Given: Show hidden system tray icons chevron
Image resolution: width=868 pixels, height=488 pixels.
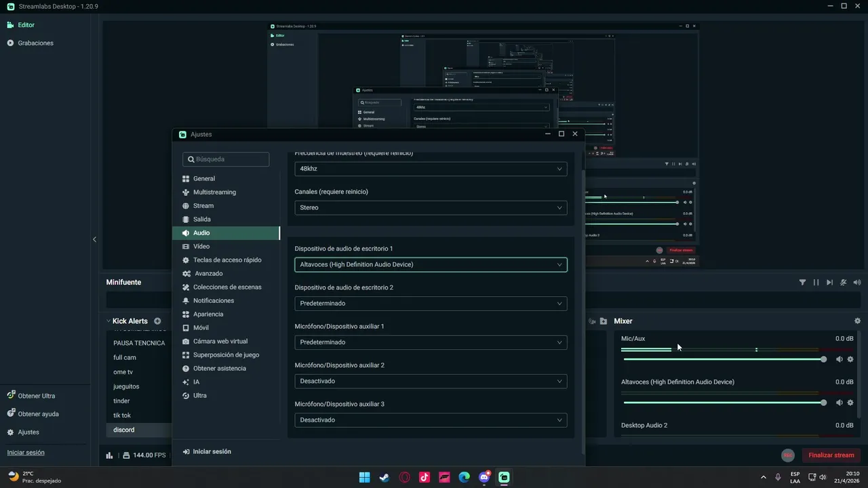Looking at the screenshot, I should [x=763, y=477].
